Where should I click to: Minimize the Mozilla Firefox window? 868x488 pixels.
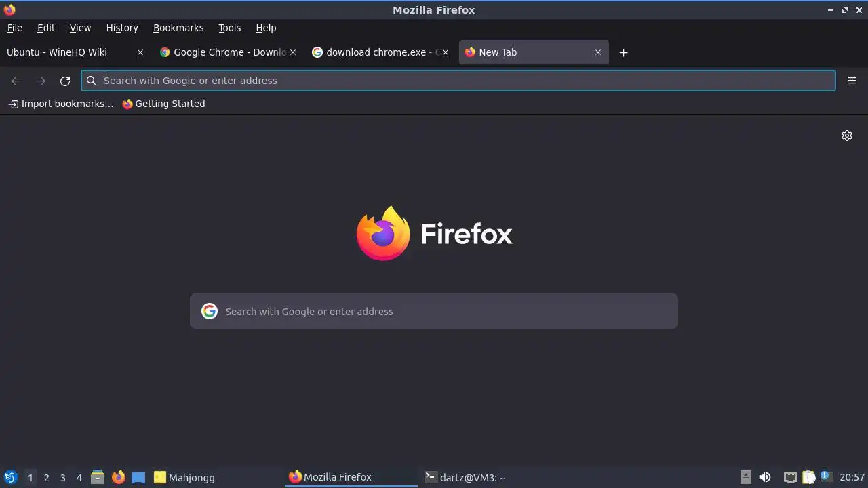tap(831, 10)
